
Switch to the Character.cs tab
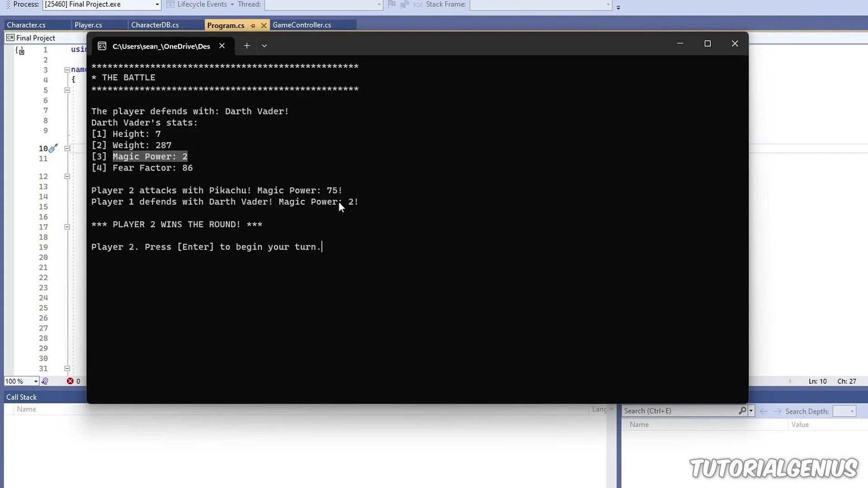click(x=26, y=25)
